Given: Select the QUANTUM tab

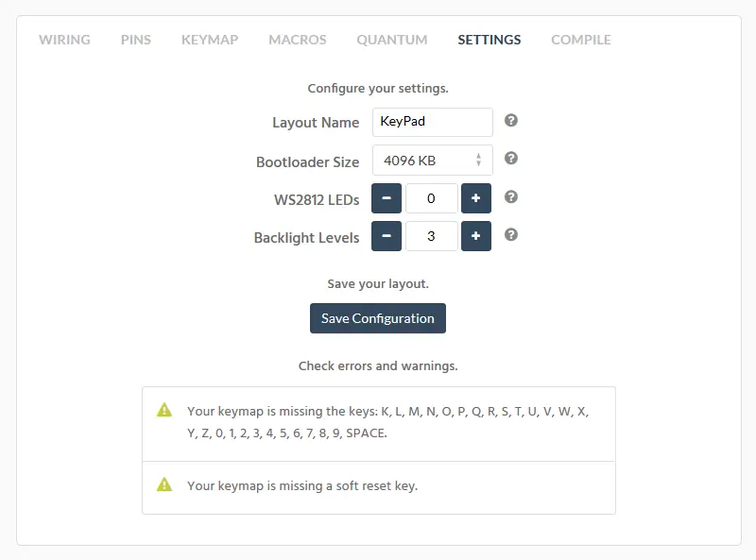Looking at the screenshot, I should (x=392, y=40).
